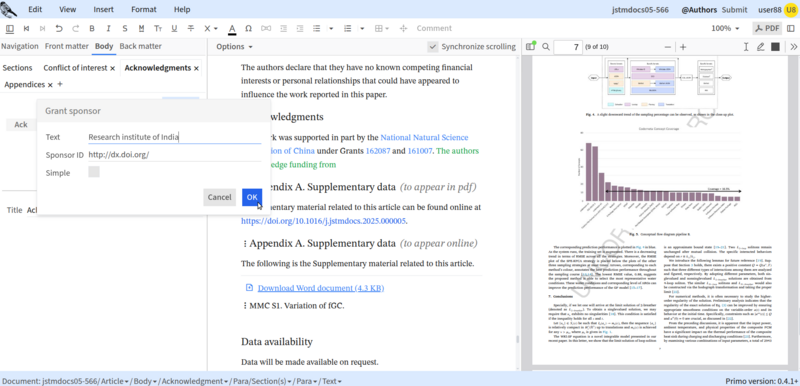The image size is (800, 386).
Task: Toggle the Simple checkbox in Grant sponsor
Action: pos(94,172)
